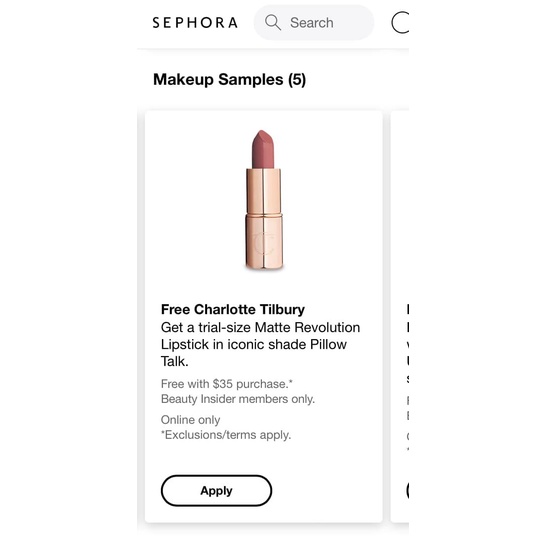Click the Online only label
Image resolution: width=547 pixels, height=547 pixels.
tap(190, 420)
